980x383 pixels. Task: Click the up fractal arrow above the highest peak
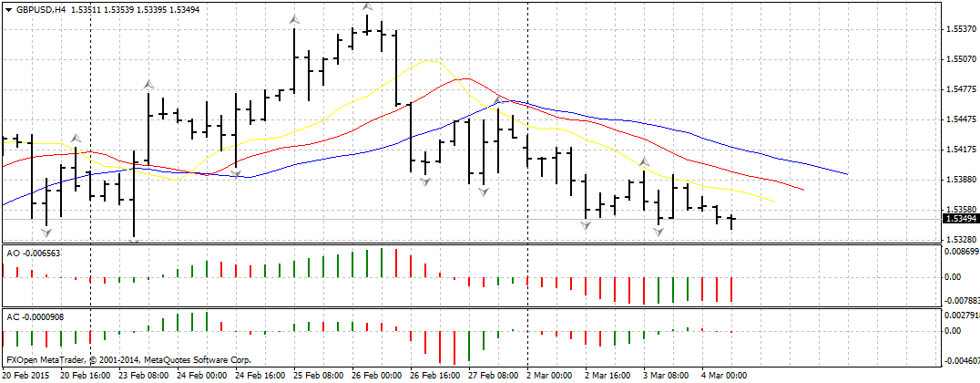(x=366, y=17)
